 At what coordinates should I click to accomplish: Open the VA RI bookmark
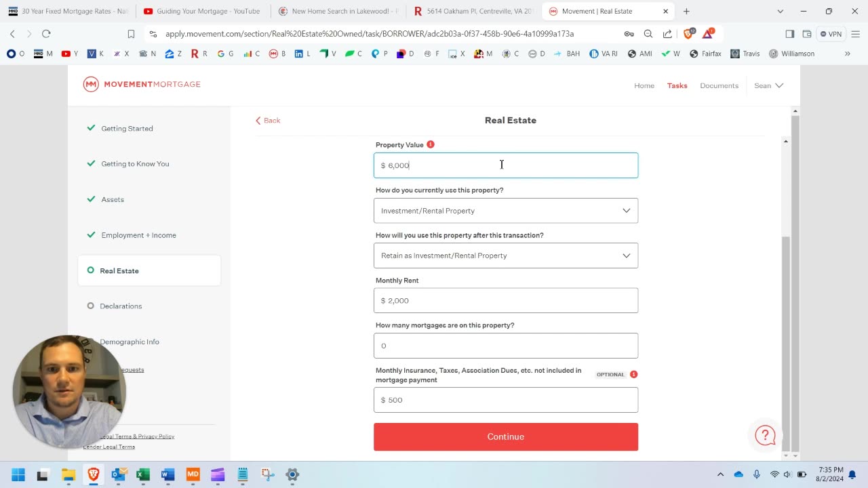[x=604, y=54]
